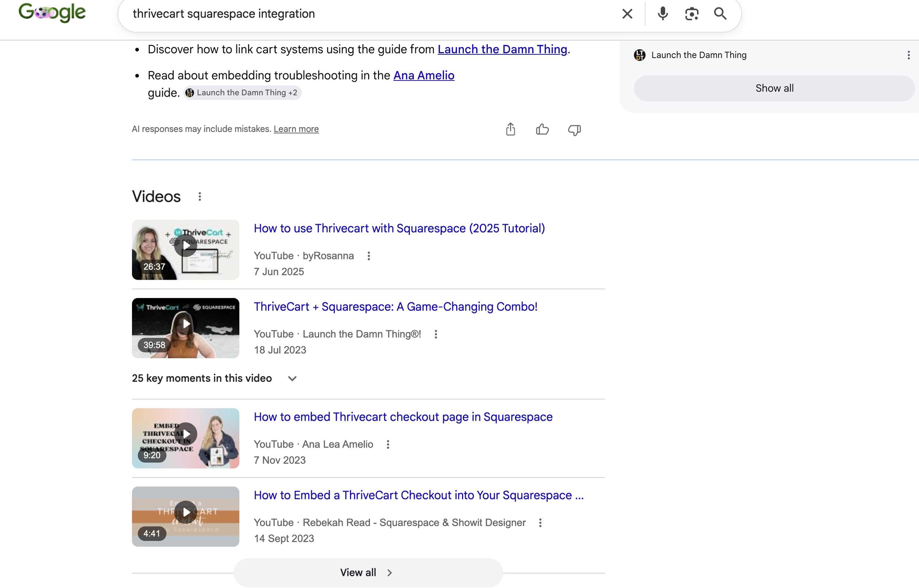Click the 'Show all' sources button
The image size is (919, 588).
(x=774, y=88)
